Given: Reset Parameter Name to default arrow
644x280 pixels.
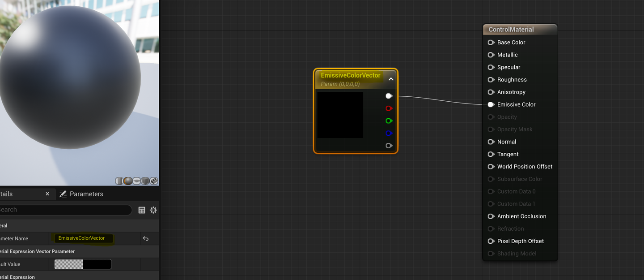Looking at the screenshot, I should pos(145,238).
